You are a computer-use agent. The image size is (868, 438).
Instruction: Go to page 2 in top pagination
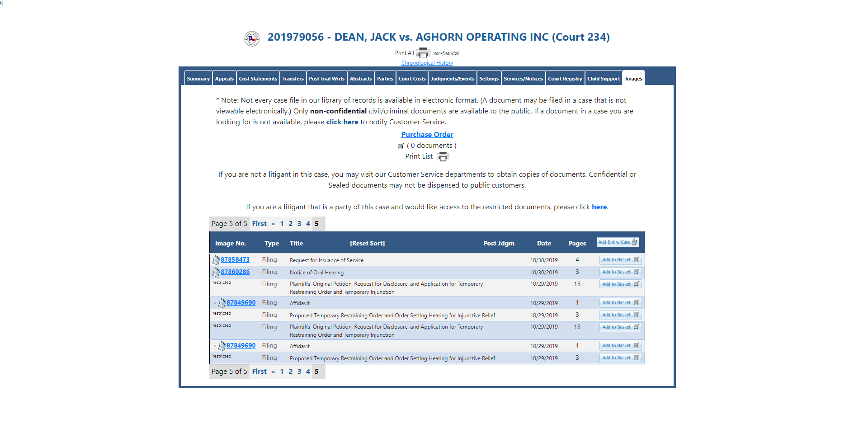tap(291, 224)
